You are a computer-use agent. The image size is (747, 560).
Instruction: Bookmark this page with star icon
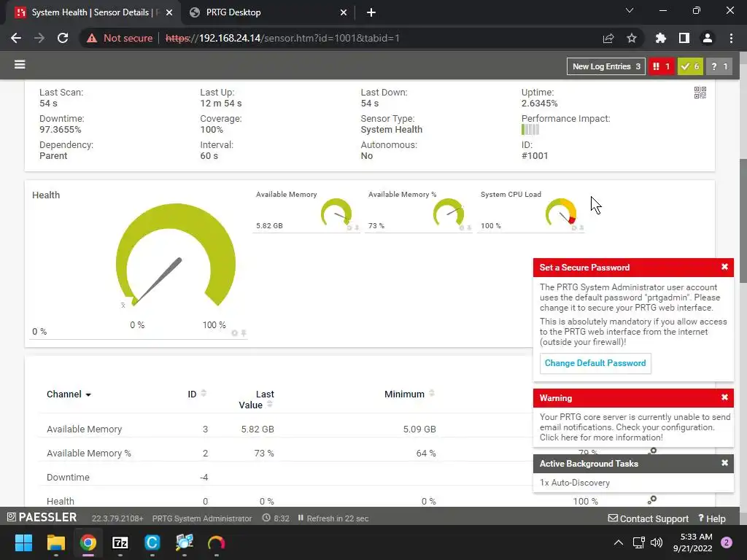click(632, 38)
